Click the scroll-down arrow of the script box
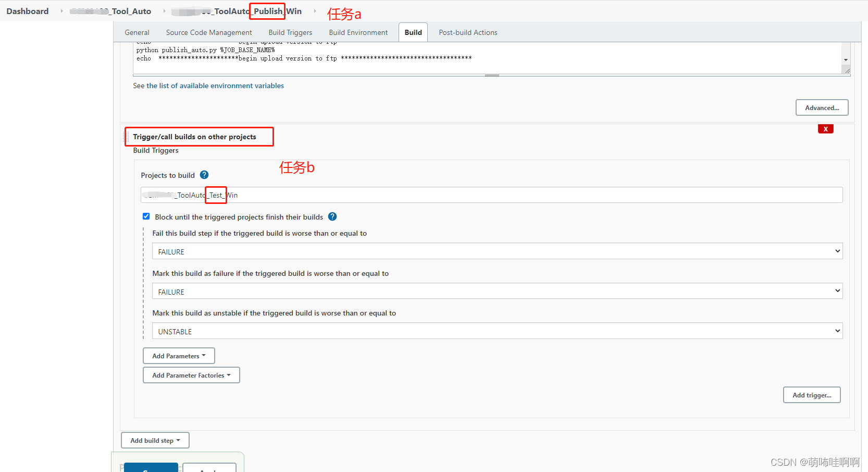 click(845, 59)
